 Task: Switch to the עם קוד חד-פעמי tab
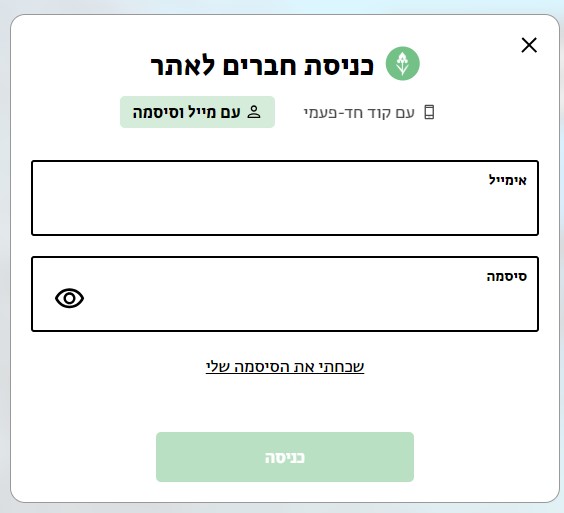tap(369, 112)
